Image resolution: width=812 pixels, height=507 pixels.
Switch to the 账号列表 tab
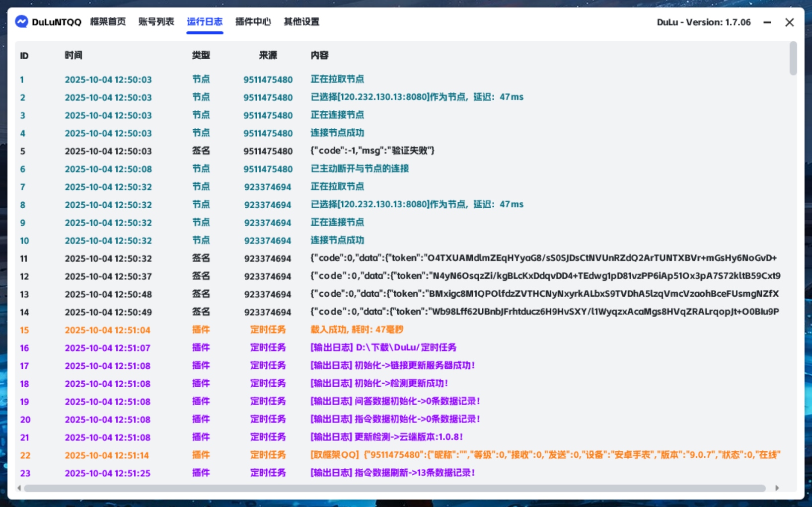point(156,22)
